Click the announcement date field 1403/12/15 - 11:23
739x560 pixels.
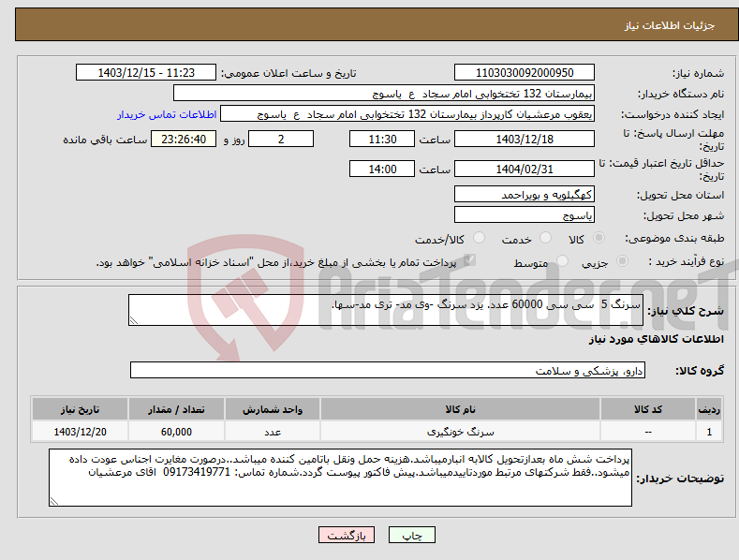[145, 73]
